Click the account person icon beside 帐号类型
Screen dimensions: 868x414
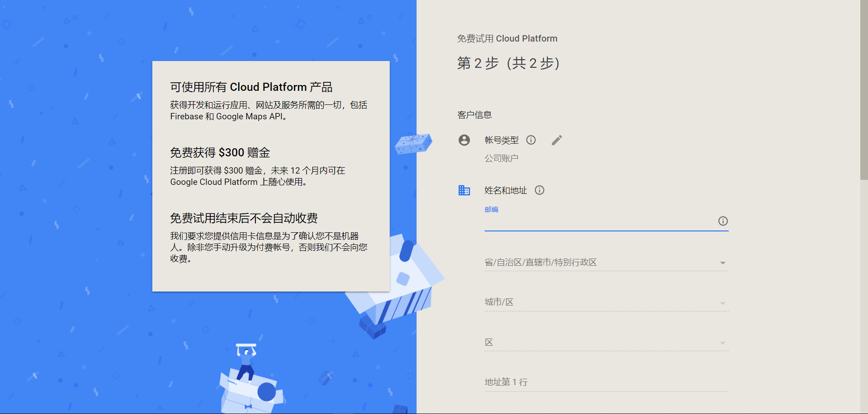(x=464, y=140)
